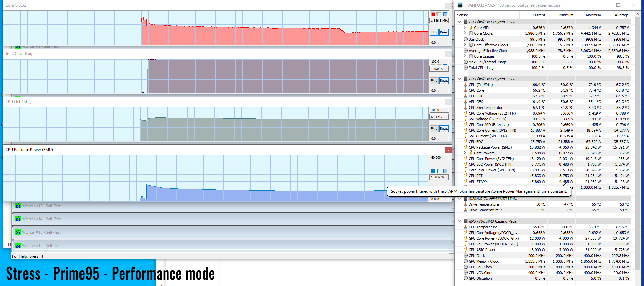This screenshot has width=644, height=286.
Task: Click thermometer icon of CPU SOC row
Action: point(466,96)
